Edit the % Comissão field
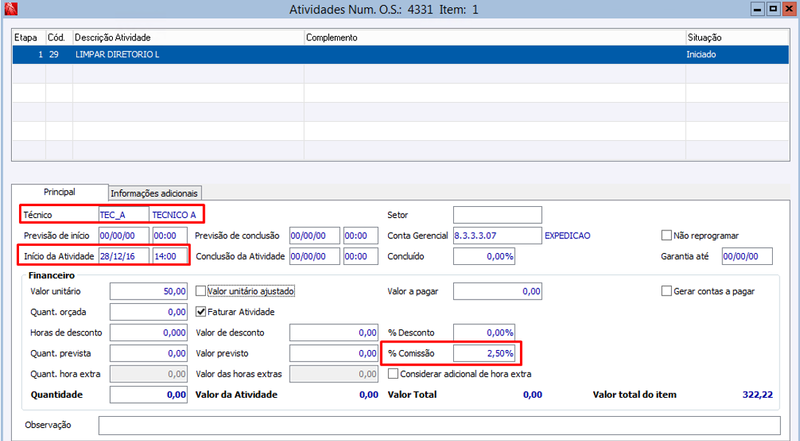The image size is (800, 441). pyautogui.click(x=484, y=353)
